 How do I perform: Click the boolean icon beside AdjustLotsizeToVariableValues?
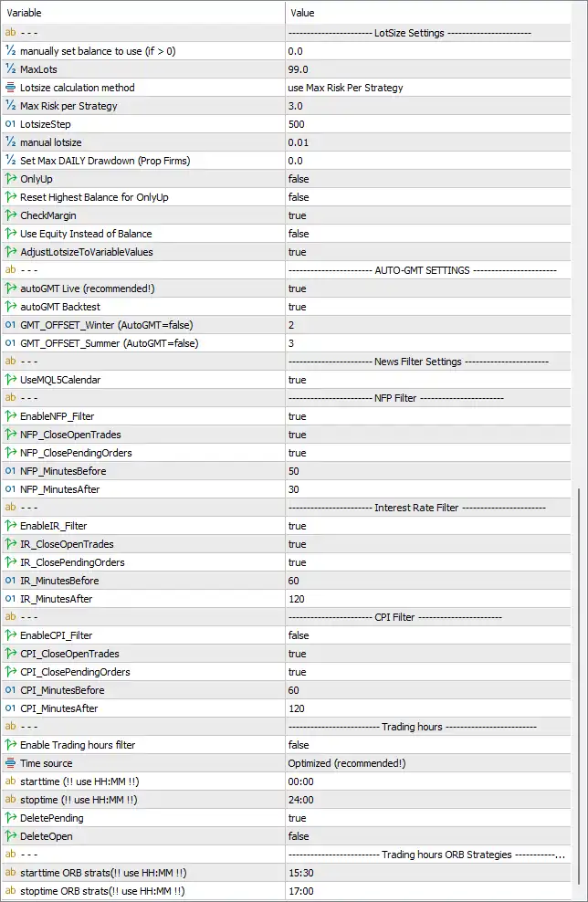click(x=10, y=252)
